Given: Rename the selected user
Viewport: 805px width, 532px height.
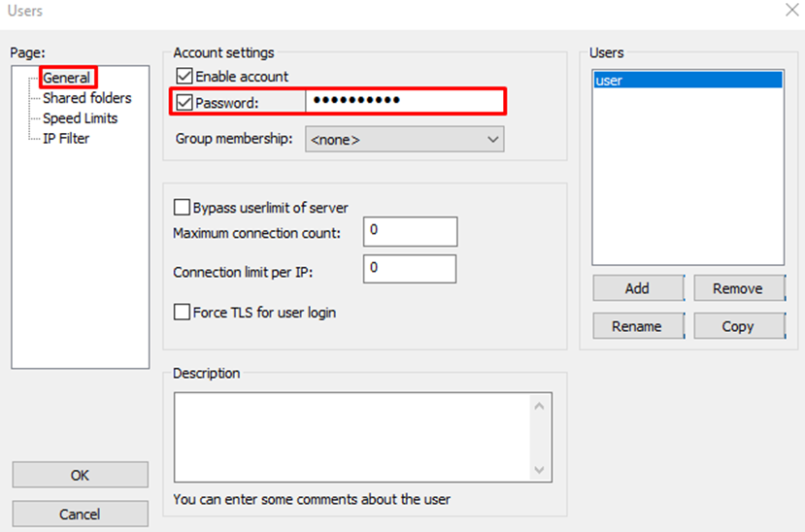Looking at the screenshot, I should coord(637,326).
